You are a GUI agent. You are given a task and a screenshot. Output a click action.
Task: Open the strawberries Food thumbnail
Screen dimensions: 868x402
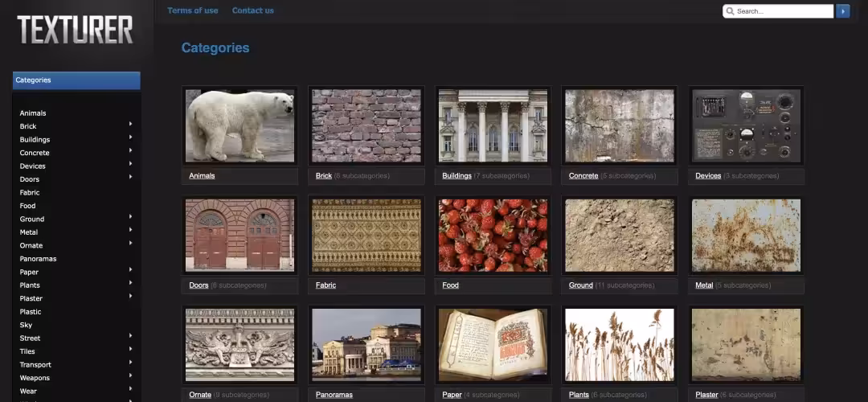click(493, 235)
